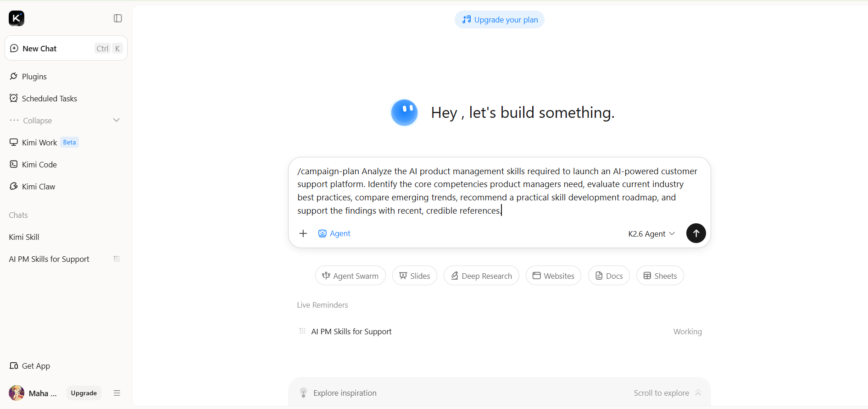Select the Sheets option
Screen dimensions: 868x409
(660, 276)
